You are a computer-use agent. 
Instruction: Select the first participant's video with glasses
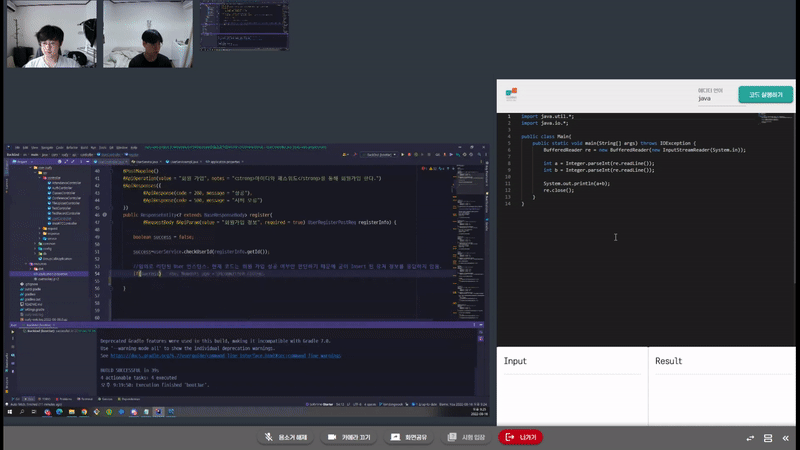point(52,34)
